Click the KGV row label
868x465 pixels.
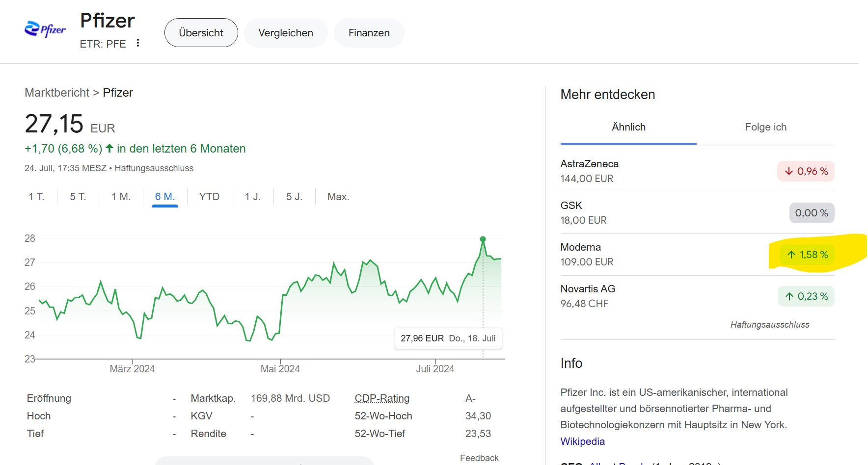(x=201, y=416)
